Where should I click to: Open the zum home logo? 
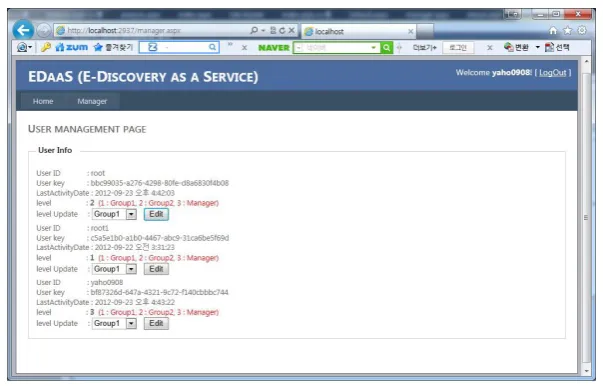[72, 47]
